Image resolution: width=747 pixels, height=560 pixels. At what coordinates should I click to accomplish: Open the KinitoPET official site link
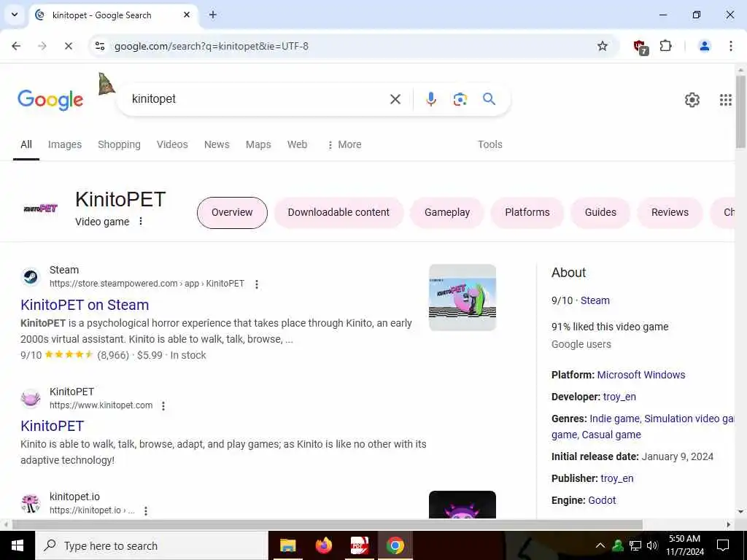tap(53, 426)
